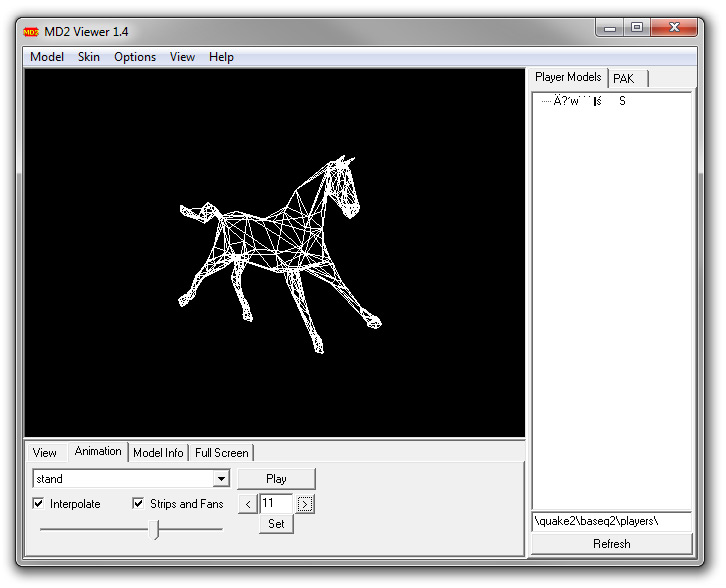Click the MD2 app icon in title bar

31,31
